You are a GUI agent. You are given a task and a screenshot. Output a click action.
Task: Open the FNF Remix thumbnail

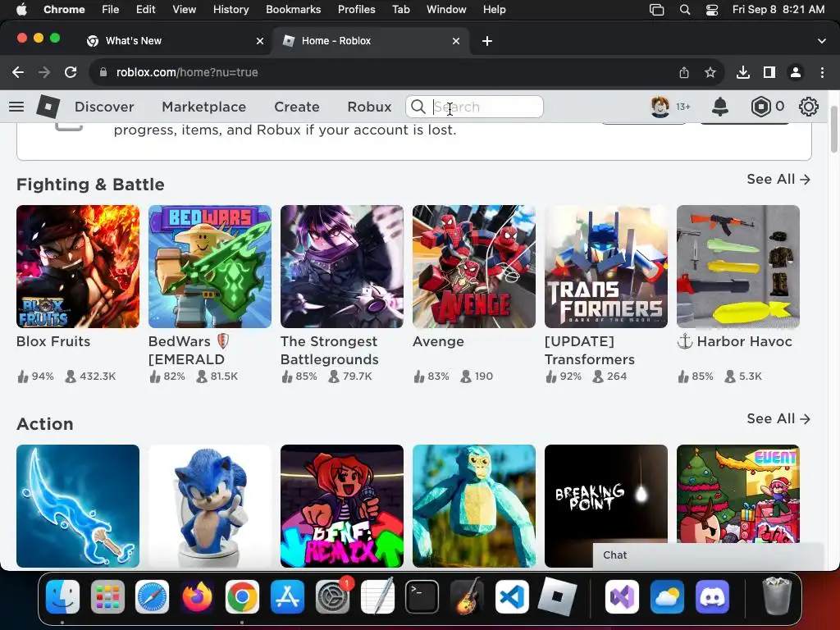tap(342, 505)
